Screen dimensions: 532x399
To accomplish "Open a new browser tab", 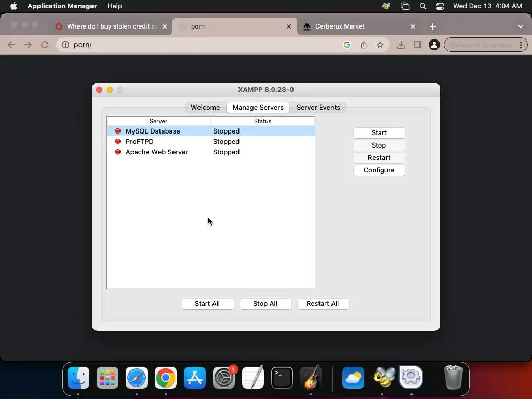I will click(433, 26).
